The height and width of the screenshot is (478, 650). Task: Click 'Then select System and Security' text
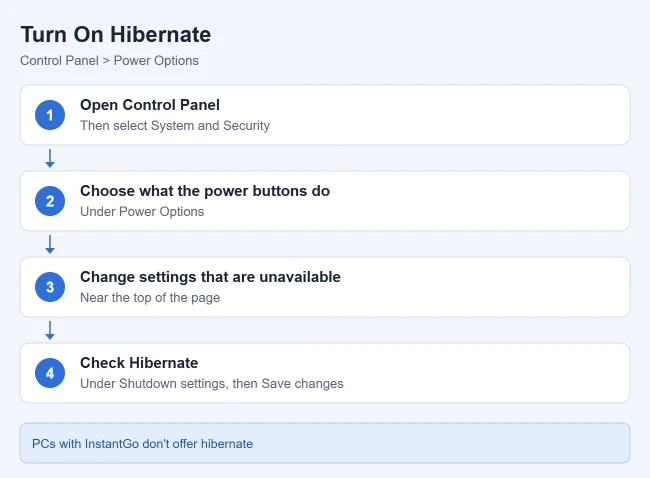point(175,126)
